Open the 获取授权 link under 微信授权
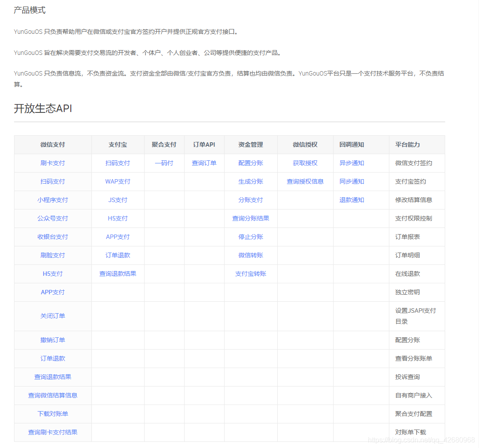The height and width of the screenshot is (448, 479). coord(305,163)
